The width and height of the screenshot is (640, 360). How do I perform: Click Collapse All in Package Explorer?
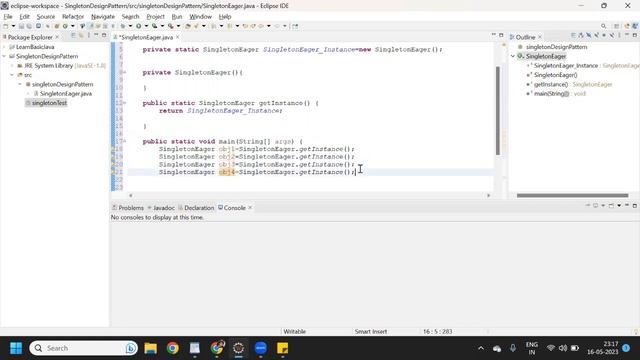click(73, 36)
